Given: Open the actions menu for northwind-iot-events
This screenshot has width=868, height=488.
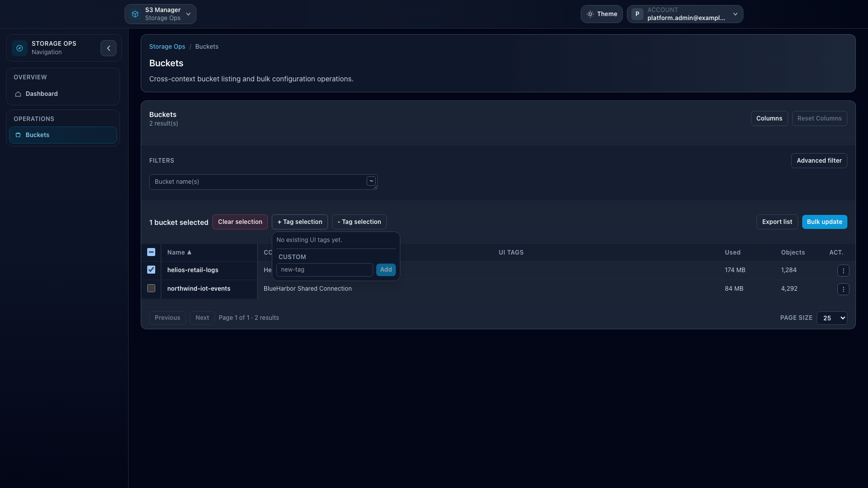Looking at the screenshot, I should (x=843, y=289).
